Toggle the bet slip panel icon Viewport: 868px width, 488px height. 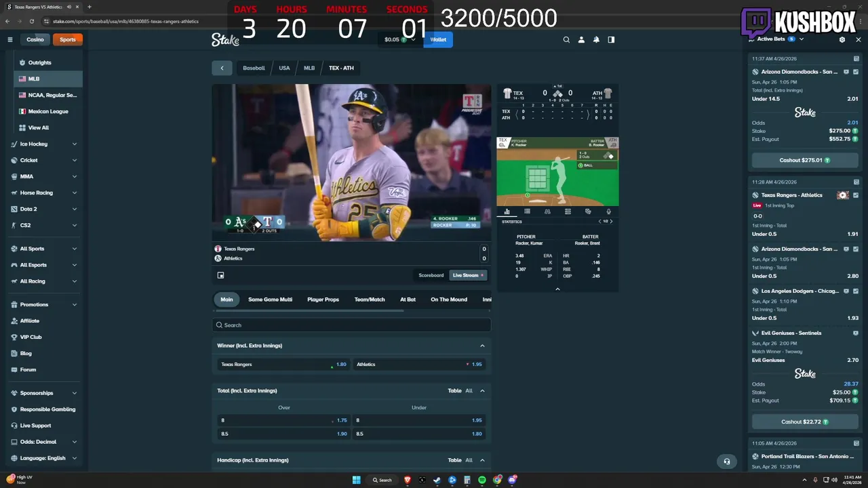[x=611, y=39]
